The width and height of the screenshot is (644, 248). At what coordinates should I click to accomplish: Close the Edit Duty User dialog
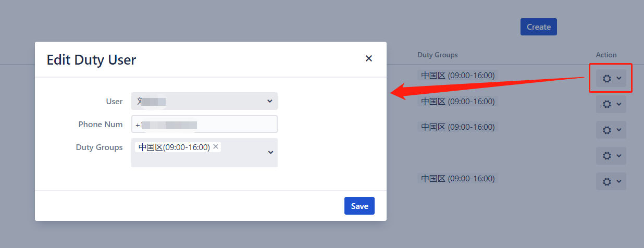tap(369, 58)
